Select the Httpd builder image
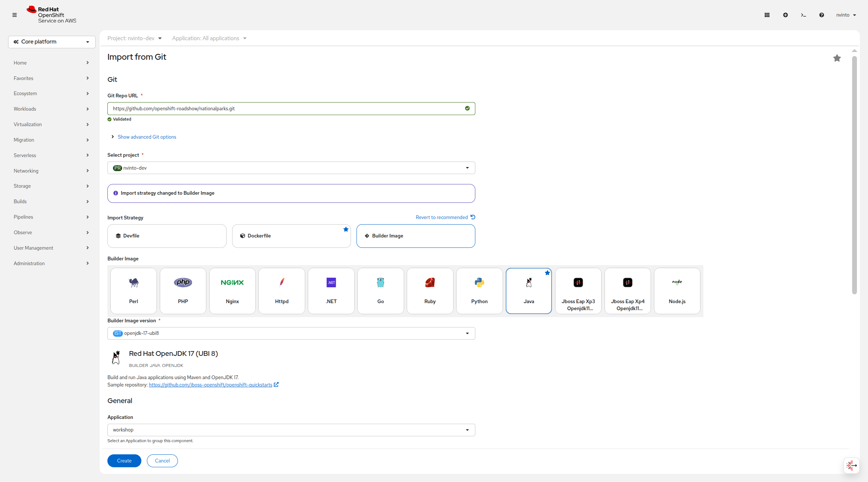This screenshot has width=868, height=482. pyautogui.click(x=282, y=291)
